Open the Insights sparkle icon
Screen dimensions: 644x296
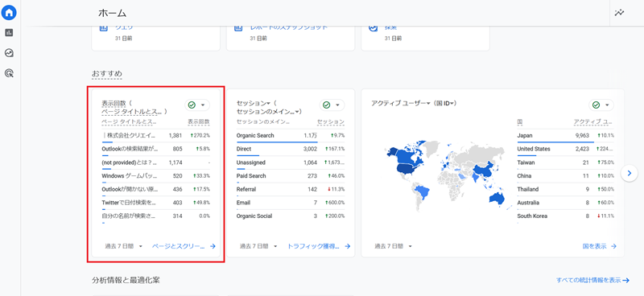tap(619, 13)
